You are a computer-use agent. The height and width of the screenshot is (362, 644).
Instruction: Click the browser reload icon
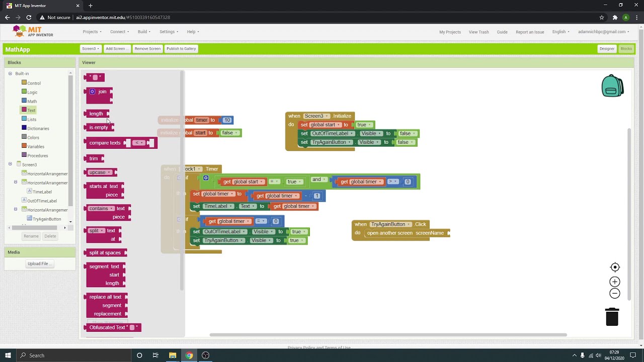[x=29, y=17]
